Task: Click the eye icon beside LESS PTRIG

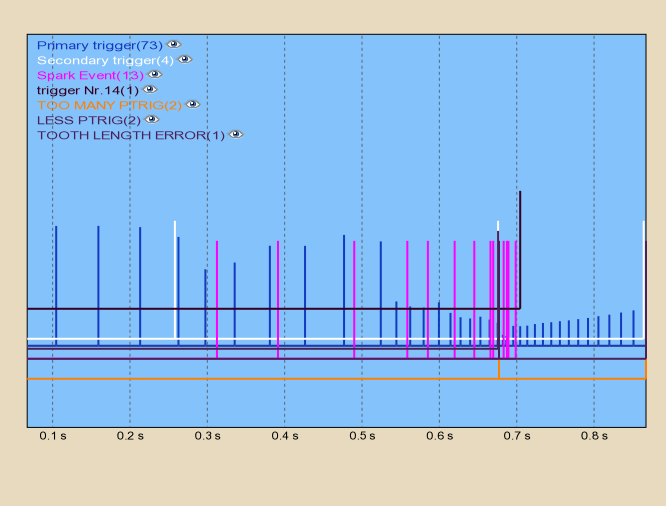Action: tap(150, 119)
